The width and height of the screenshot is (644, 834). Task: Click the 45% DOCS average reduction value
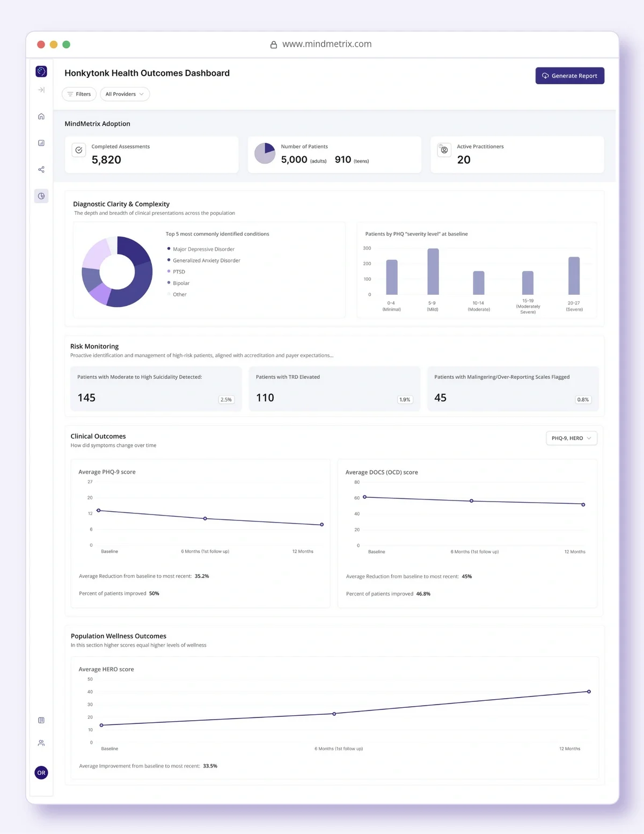click(467, 577)
